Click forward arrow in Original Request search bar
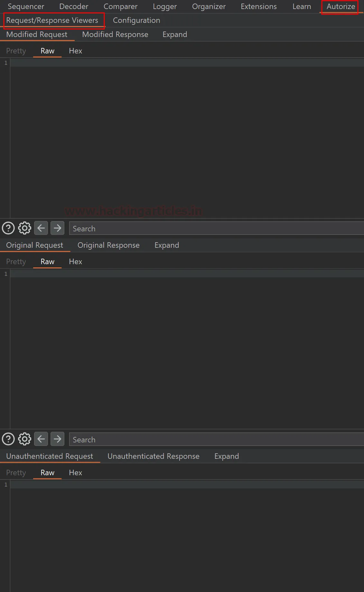 (58, 439)
